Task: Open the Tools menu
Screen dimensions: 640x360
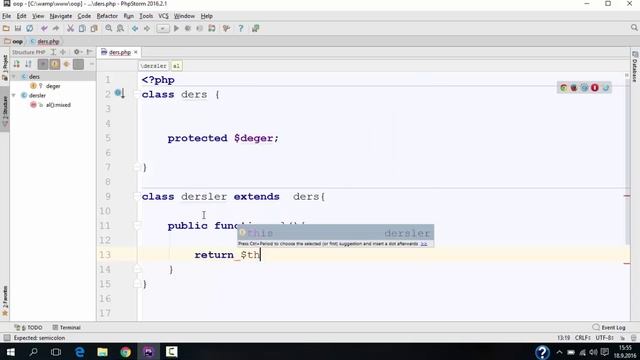Action: 146,16
